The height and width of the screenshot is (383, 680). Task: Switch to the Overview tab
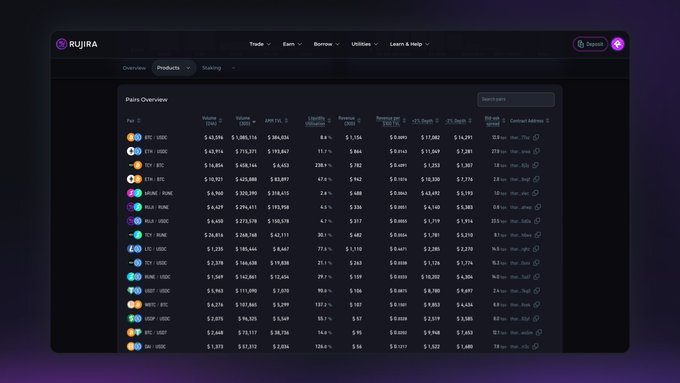click(134, 68)
